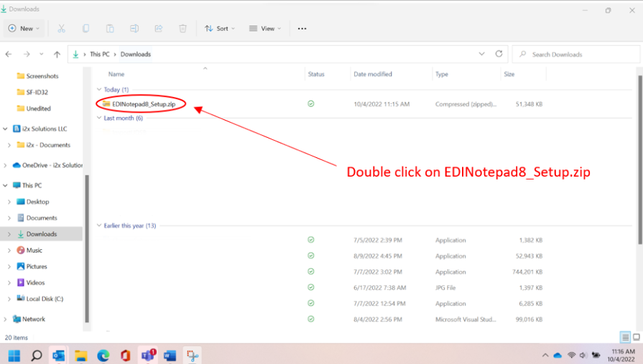The height and width of the screenshot is (364, 643).
Task: Expand the Network tree node
Action: coord(5,319)
